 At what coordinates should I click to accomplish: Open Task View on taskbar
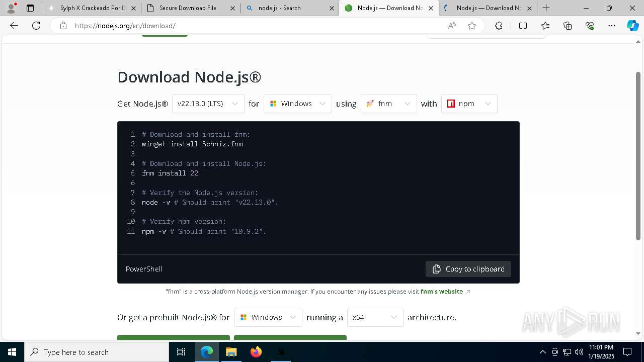(181, 352)
